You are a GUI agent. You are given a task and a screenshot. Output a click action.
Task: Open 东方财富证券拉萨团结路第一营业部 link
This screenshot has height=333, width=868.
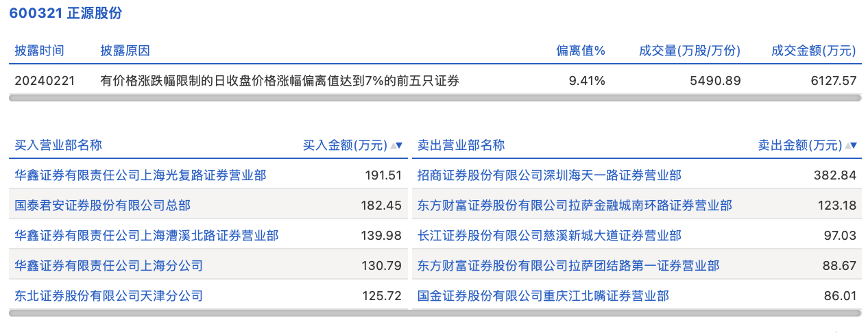click(568, 266)
